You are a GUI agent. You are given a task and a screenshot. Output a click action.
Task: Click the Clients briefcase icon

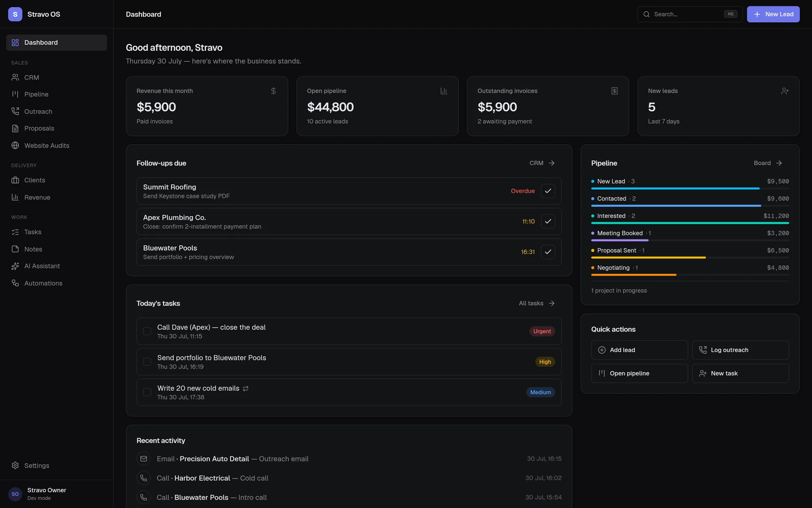point(15,180)
